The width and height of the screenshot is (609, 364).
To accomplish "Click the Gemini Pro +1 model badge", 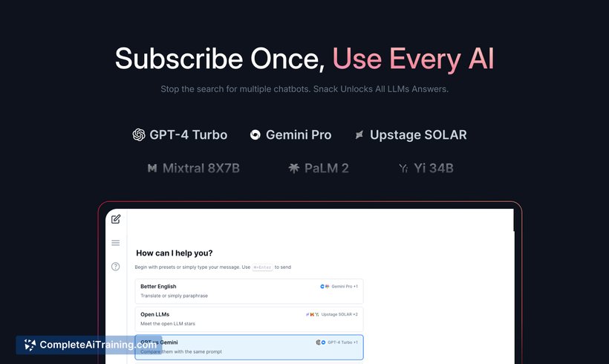I will point(339,286).
